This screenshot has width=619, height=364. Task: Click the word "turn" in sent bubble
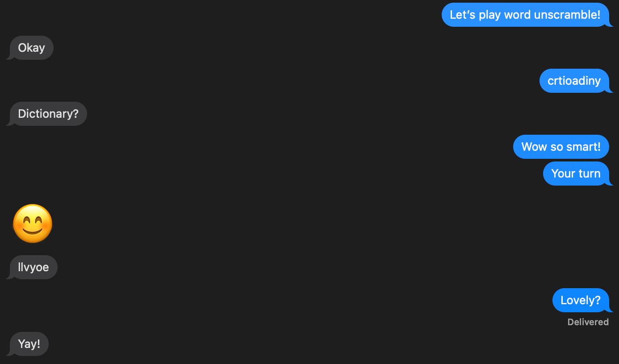click(x=589, y=174)
